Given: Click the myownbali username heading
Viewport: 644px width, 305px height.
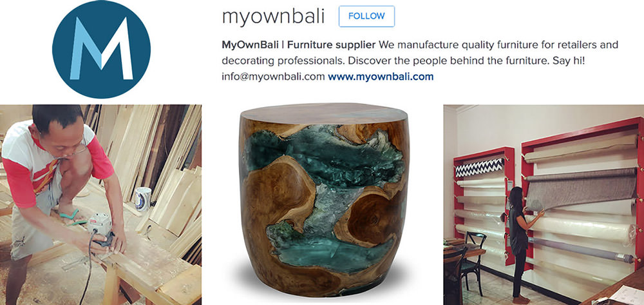Looking at the screenshot, I should tap(274, 17).
